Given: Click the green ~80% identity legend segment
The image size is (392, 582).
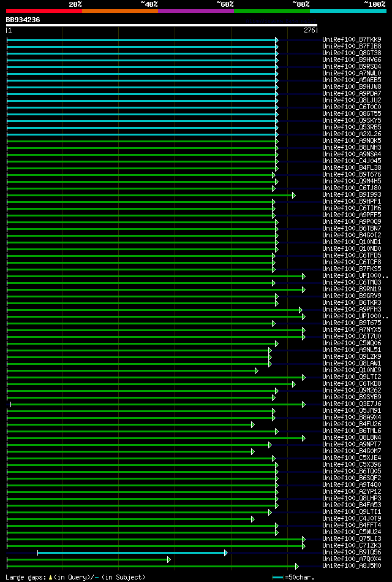Looking at the screenshot, I should (x=272, y=11).
